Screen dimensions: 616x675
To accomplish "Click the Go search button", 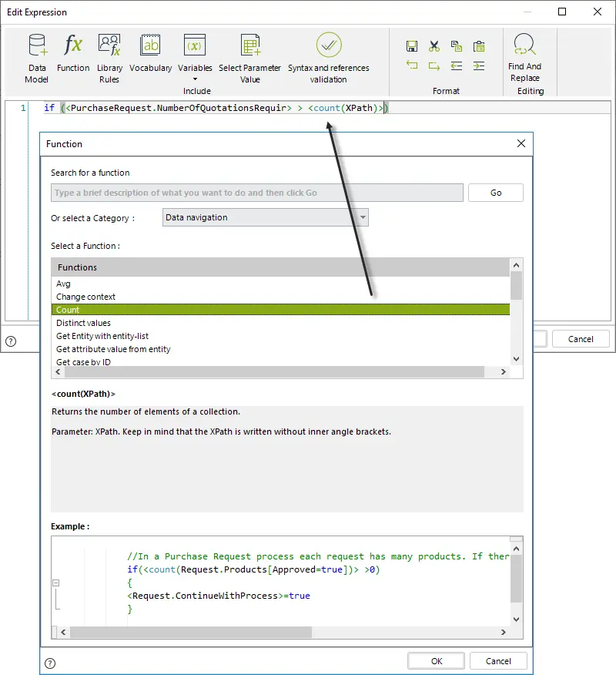I will tap(496, 193).
